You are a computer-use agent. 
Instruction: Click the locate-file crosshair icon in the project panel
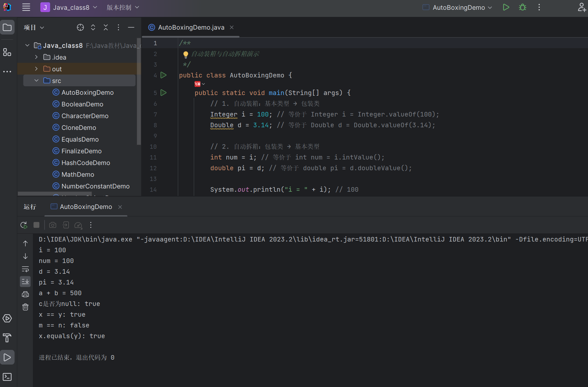click(80, 27)
